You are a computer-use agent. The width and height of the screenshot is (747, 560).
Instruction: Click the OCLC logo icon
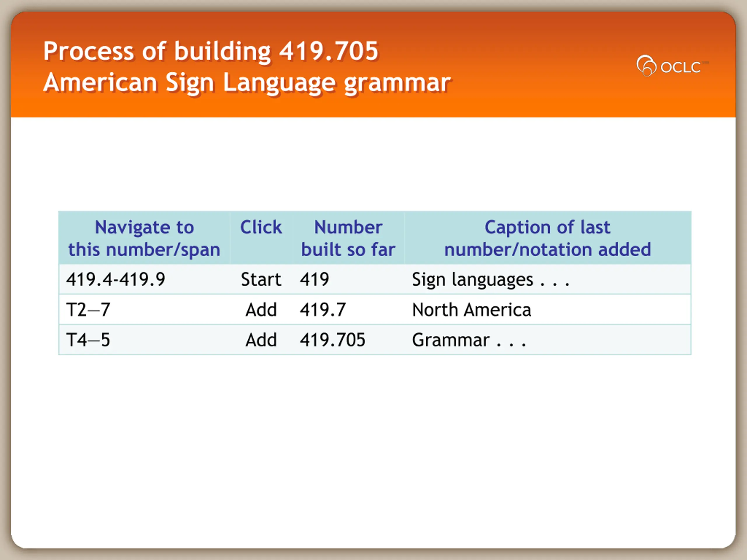[x=646, y=66]
